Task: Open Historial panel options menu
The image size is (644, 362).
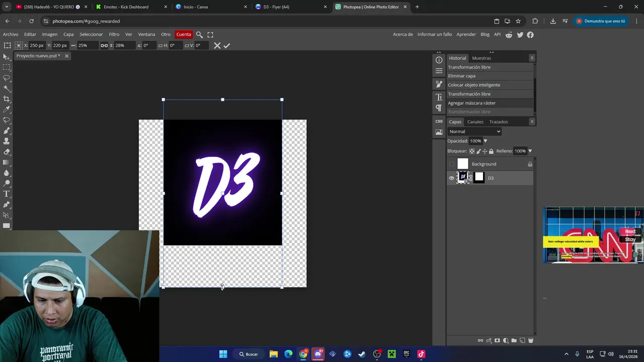Action: [x=532, y=58]
